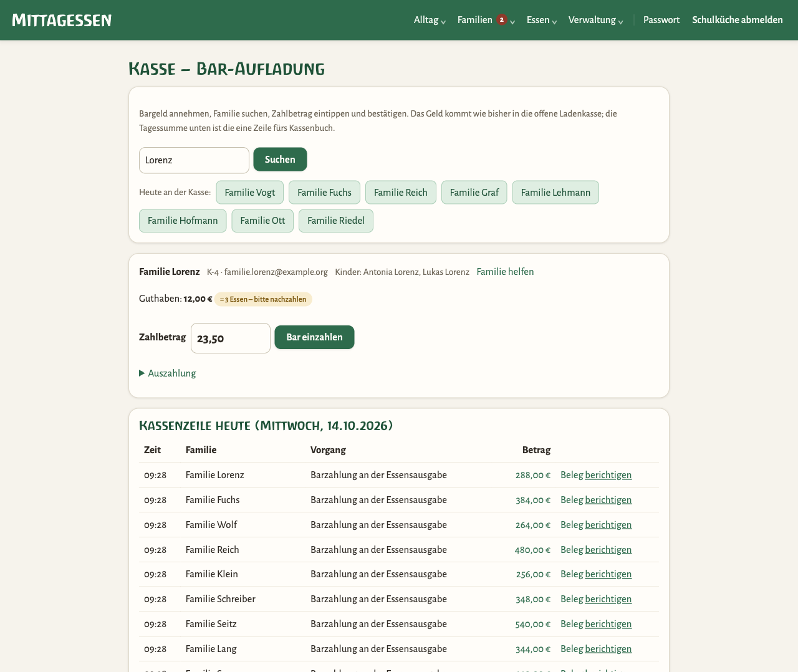This screenshot has height=672, width=798.
Task: Select the Familie Vogt chip
Action: click(250, 193)
